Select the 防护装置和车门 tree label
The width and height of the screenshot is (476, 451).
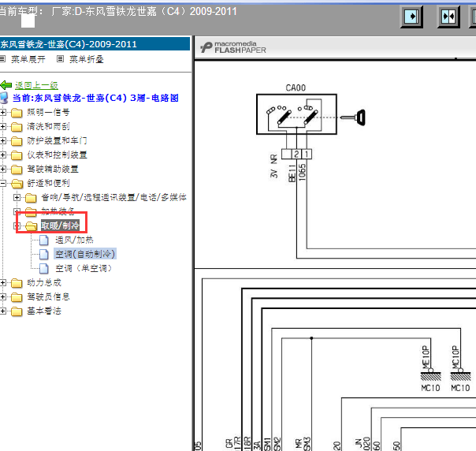coord(57,140)
